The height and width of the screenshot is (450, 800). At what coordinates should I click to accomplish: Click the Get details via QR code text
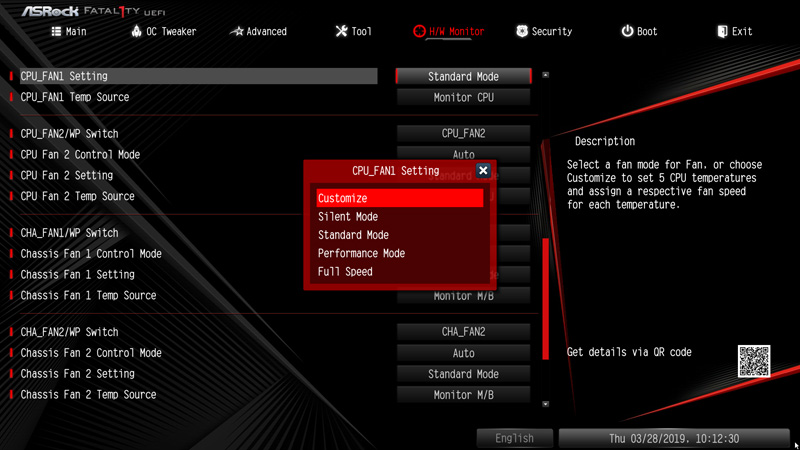629,352
